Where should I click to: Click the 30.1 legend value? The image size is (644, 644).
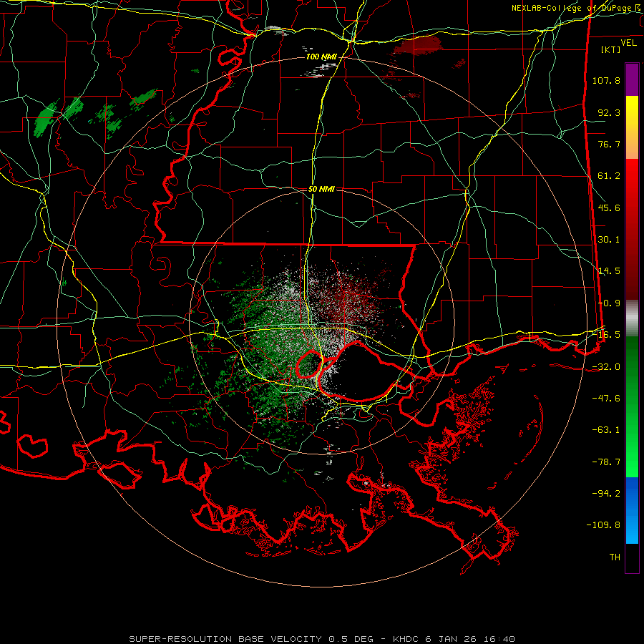(609, 240)
